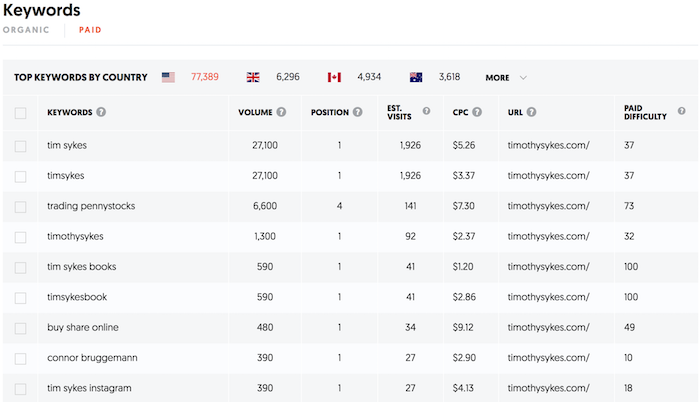Select the United Kingdom flag icon

[x=253, y=77]
